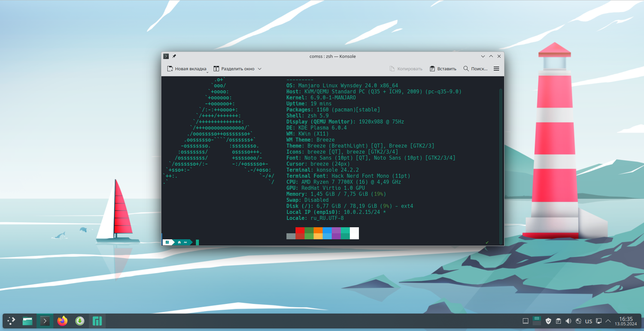The height and width of the screenshot is (331, 644).
Task: Click the "Shell: zsh 5.9" line
Action: [x=307, y=116]
